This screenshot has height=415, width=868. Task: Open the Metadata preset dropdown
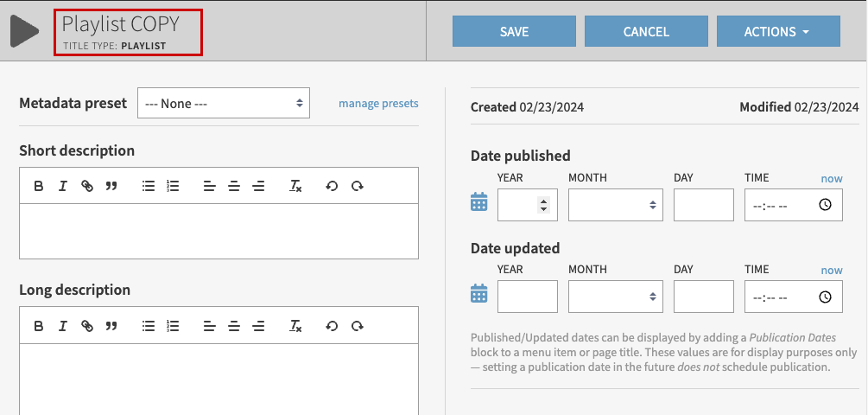pos(224,103)
